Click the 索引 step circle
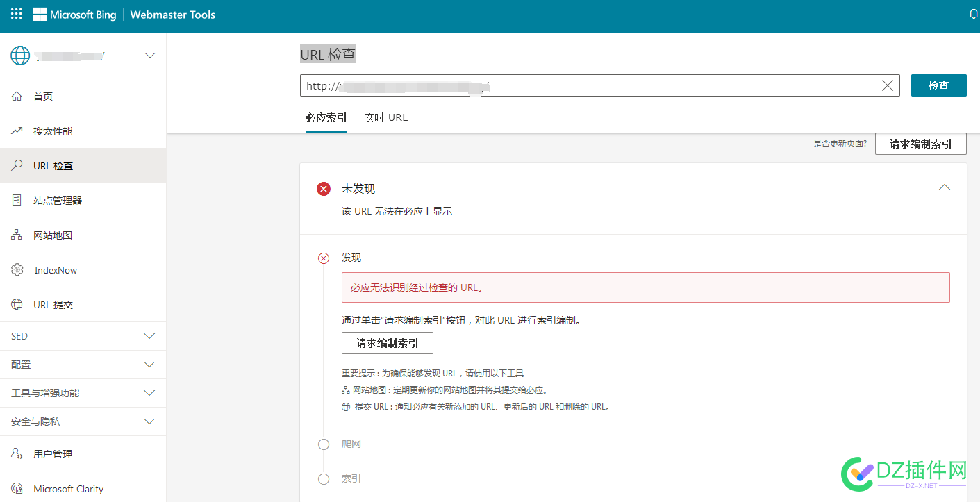 coord(324,479)
